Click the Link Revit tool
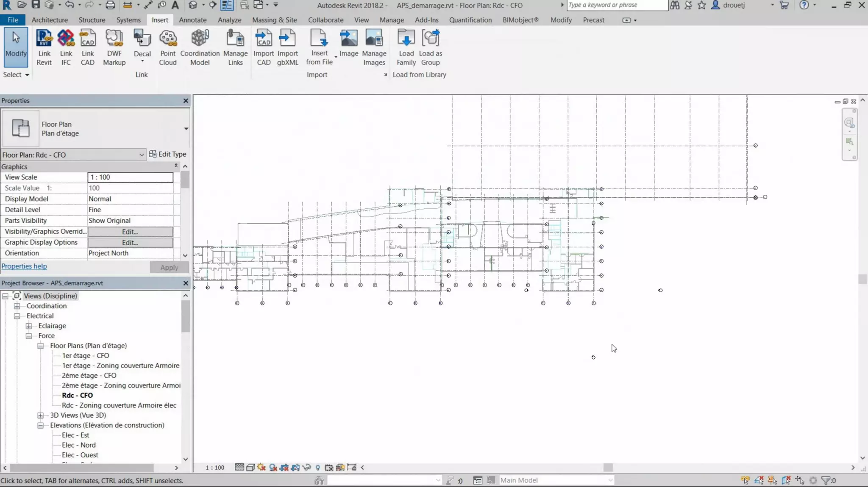Screen dimensions: 868x487 tap(44, 47)
